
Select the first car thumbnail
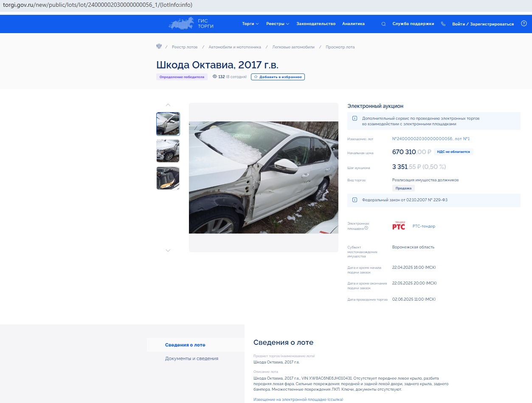tap(168, 124)
